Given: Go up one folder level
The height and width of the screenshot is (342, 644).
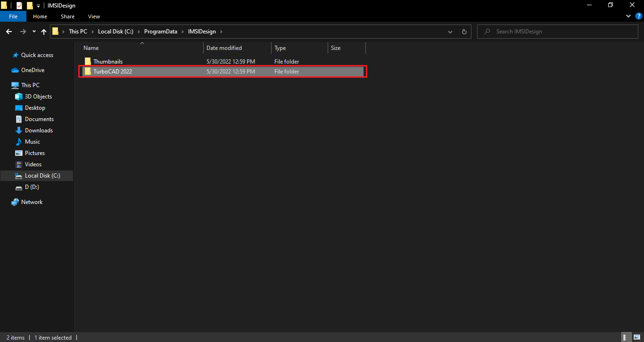Looking at the screenshot, I should tap(44, 32).
